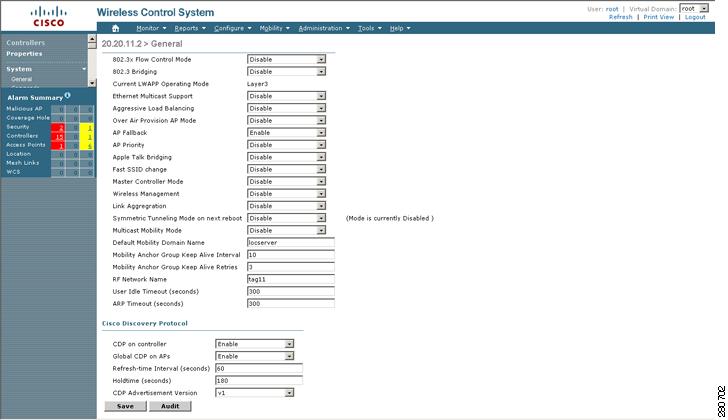Click the Keep Alive Retries field
This screenshot has width=728, height=420.
pyautogui.click(x=291, y=267)
